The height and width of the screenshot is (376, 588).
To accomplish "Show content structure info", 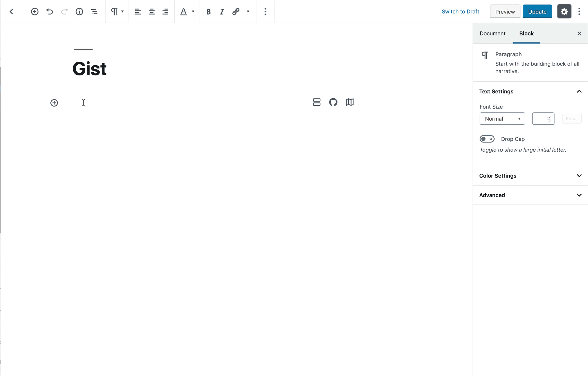I will (x=79, y=12).
